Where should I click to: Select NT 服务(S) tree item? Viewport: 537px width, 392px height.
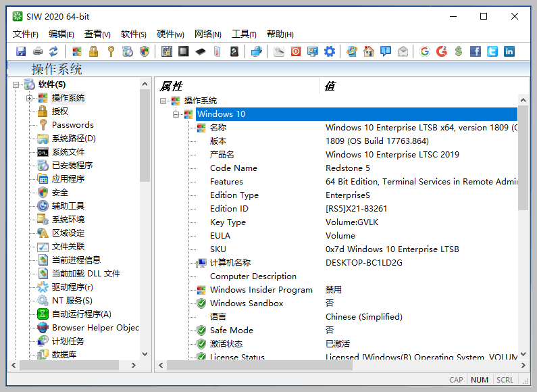[72, 301]
